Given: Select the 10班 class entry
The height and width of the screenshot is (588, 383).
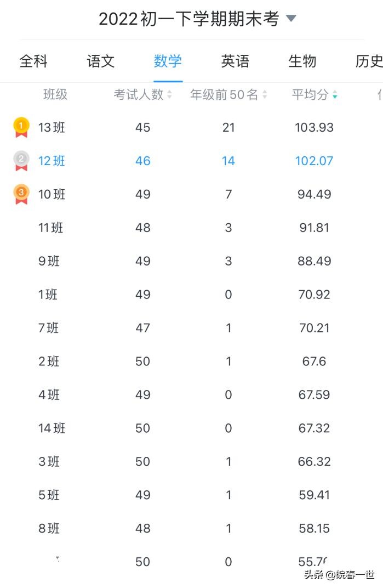Looking at the screenshot, I should (52, 194).
